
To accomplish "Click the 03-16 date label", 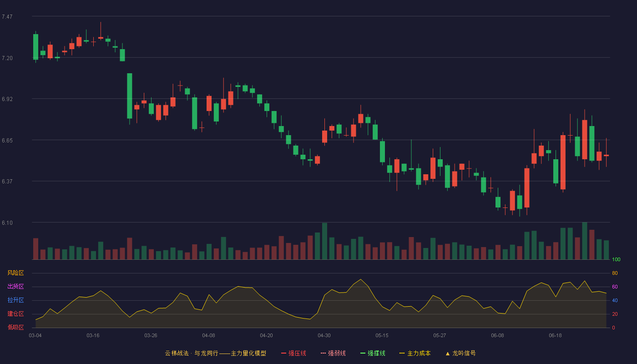I will (93, 335).
